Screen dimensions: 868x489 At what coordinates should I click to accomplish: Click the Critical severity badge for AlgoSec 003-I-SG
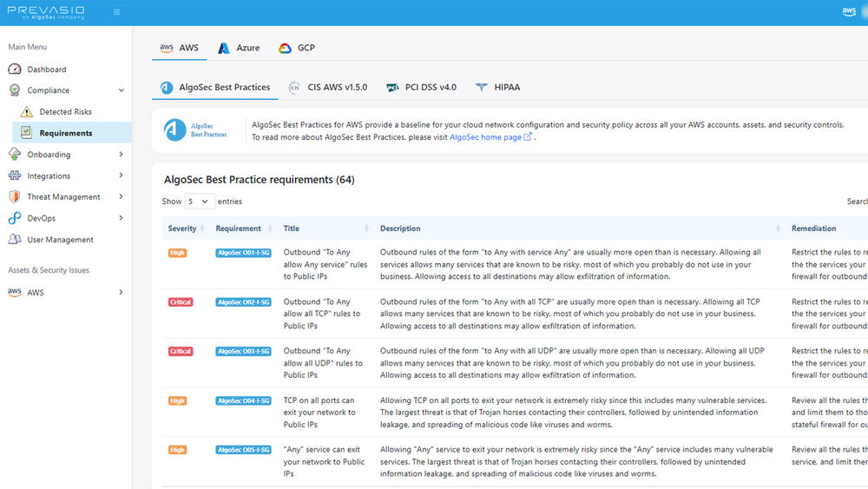pyautogui.click(x=181, y=351)
